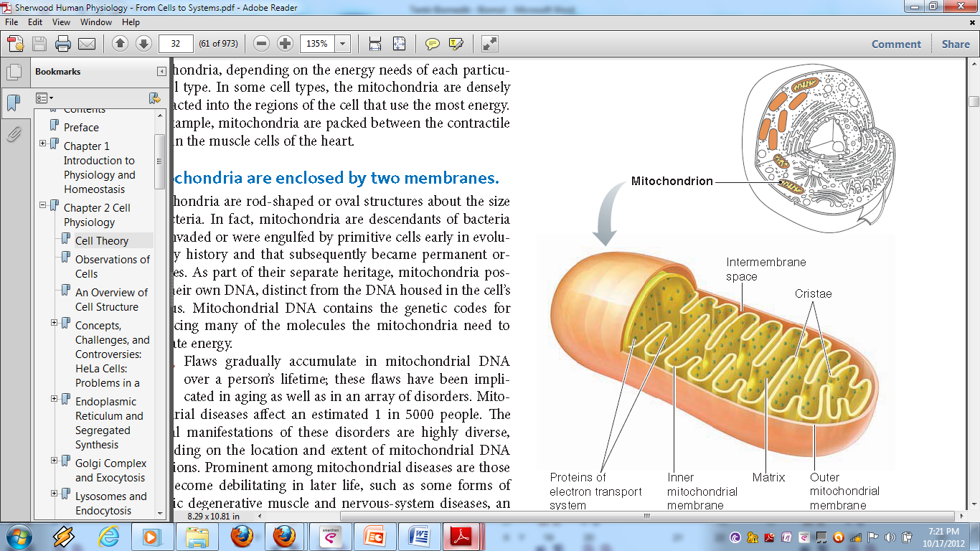
Task: Select the Preface bookmark
Action: pos(81,127)
